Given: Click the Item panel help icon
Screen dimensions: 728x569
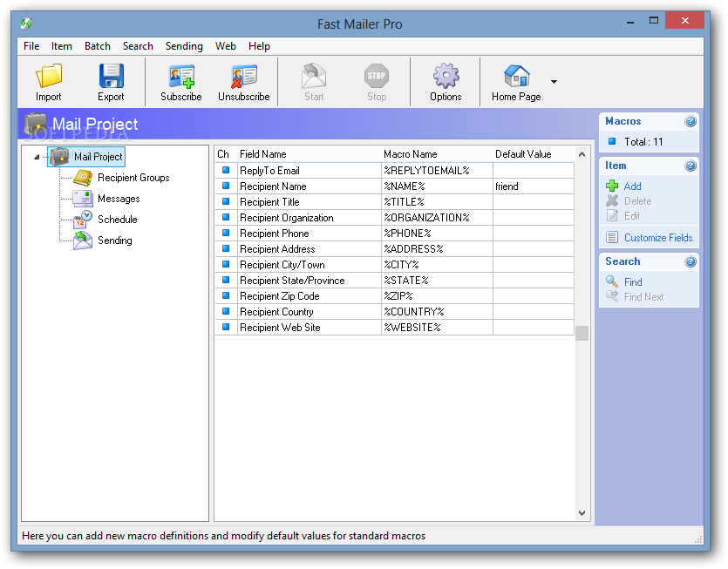Looking at the screenshot, I should click(x=691, y=166).
